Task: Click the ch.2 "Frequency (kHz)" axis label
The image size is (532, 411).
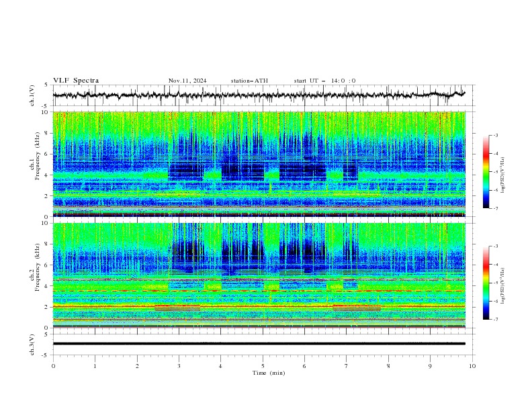Action: click(x=38, y=267)
